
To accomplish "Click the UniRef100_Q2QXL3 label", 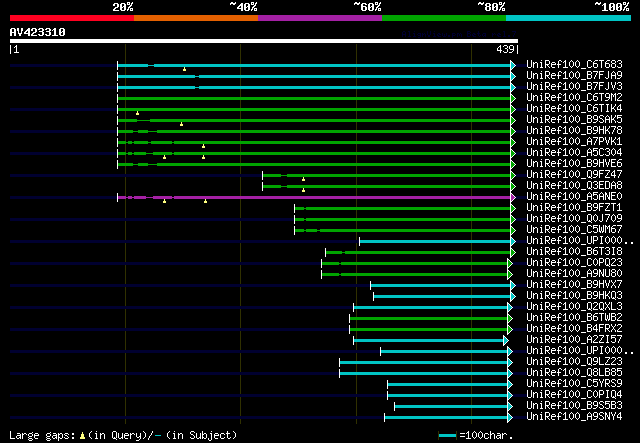I will (x=574, y=307).
